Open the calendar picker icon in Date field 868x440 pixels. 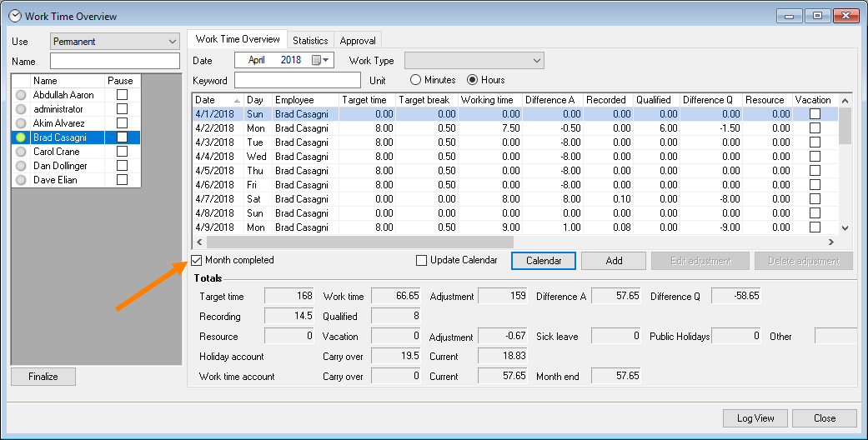pyautogui.click(x=317, y=60)
